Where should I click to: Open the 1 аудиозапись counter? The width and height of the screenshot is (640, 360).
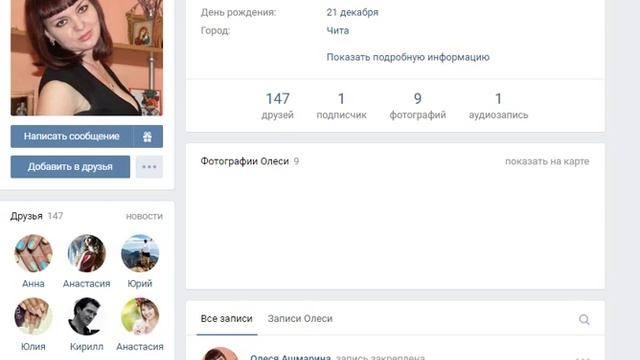point(498,106)
